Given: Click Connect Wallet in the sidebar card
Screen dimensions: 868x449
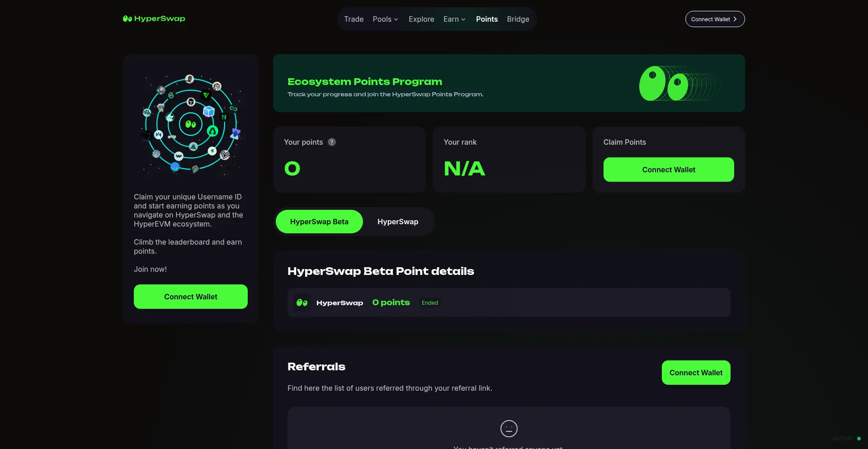Looking at the screenshot, I should pyautogui.click(x=191, y=297).
